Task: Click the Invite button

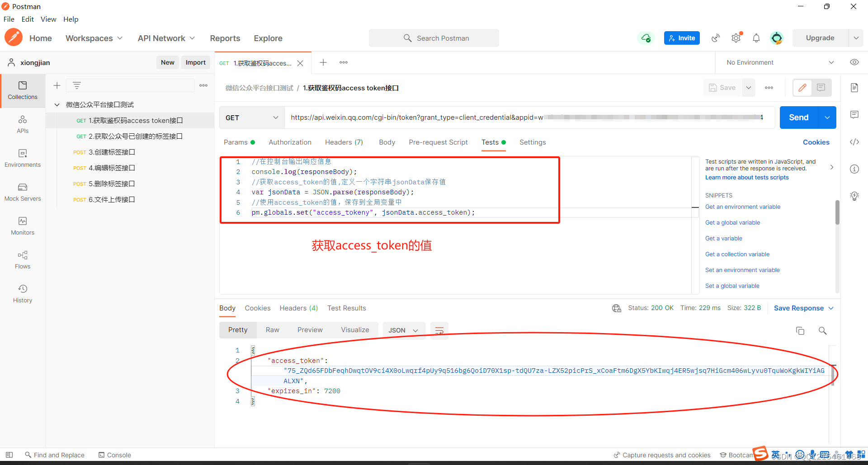Action: pos(682,38)
